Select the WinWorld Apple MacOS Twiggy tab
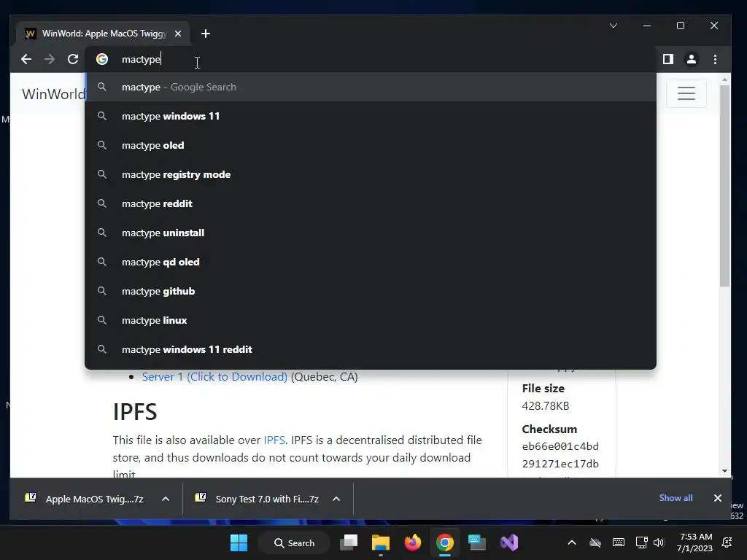 point(104,34)
